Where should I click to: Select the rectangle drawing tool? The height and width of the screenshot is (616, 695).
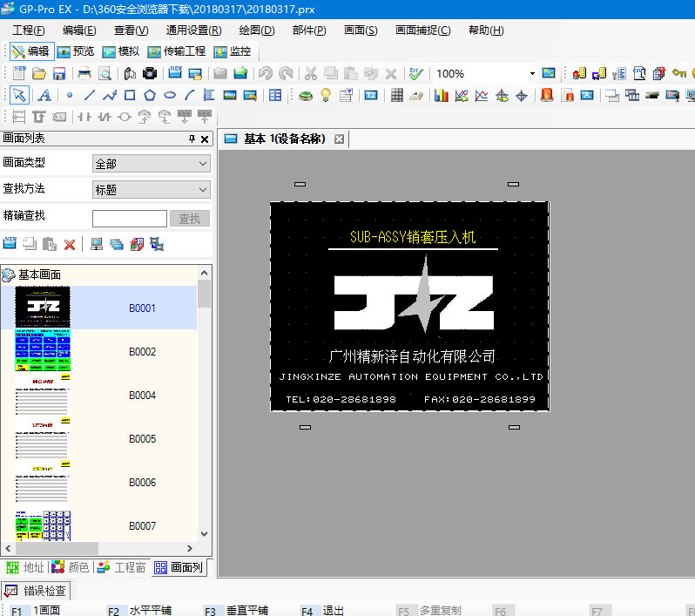[130, 96]
